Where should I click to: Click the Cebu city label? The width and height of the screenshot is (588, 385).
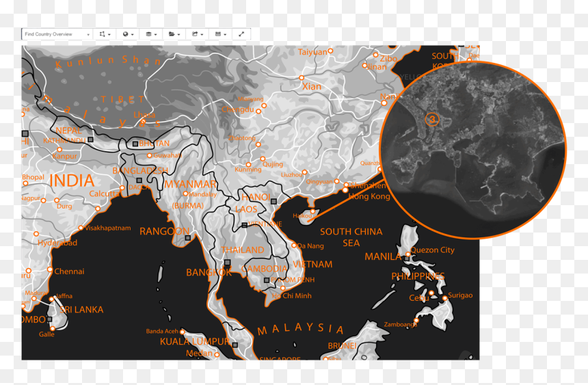pyautogui.click(x=419, y=298)
